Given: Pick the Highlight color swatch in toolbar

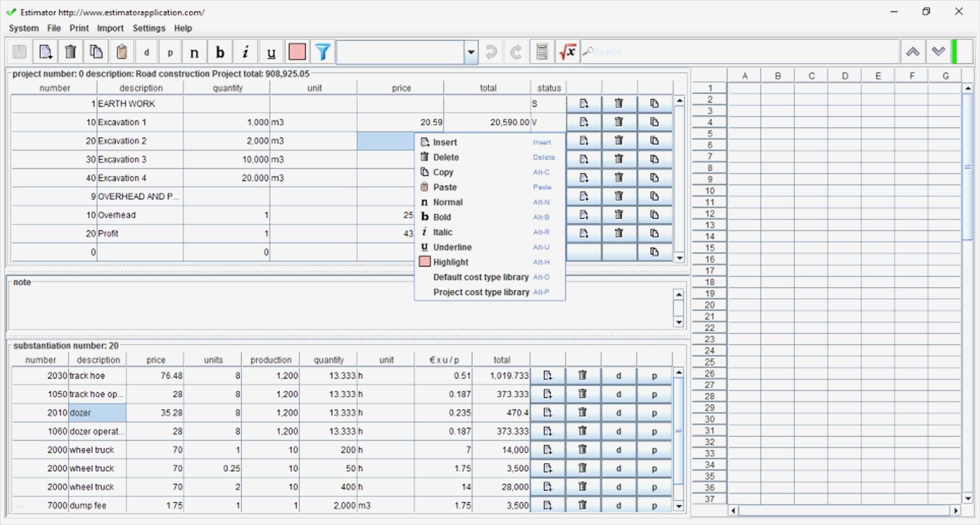Looking at the screenshot, I should click(x=296, y=51).
